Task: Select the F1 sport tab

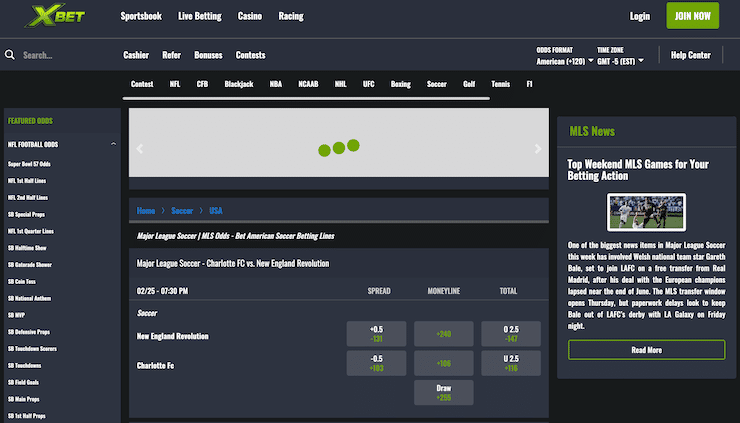Action: pyautogui.click(x=529, y=84)
